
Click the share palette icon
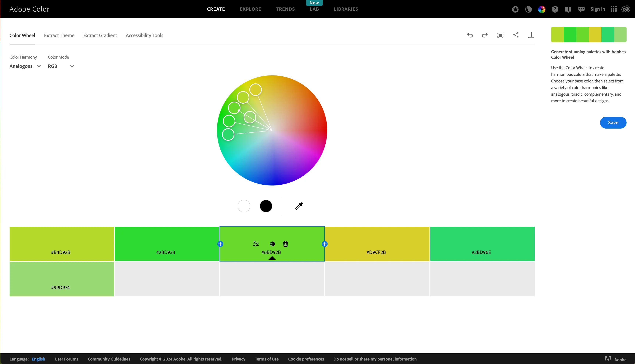[x=516, y=35]
